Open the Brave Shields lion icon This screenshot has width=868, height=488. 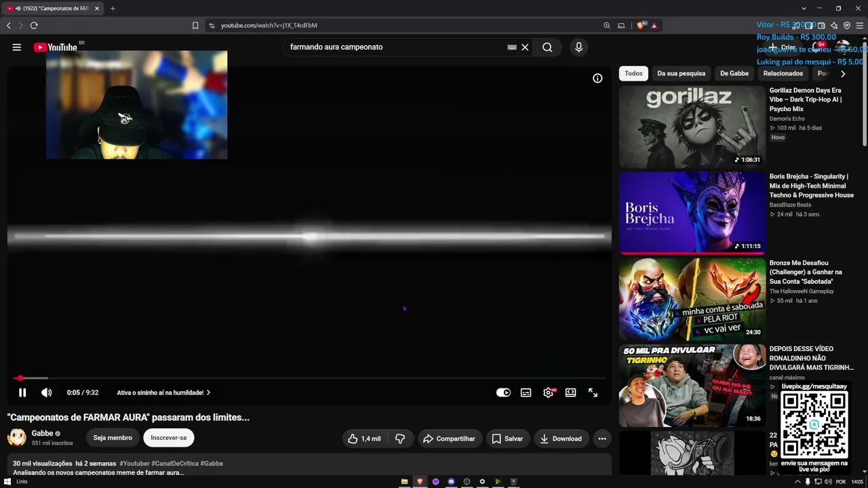(641, 26)
